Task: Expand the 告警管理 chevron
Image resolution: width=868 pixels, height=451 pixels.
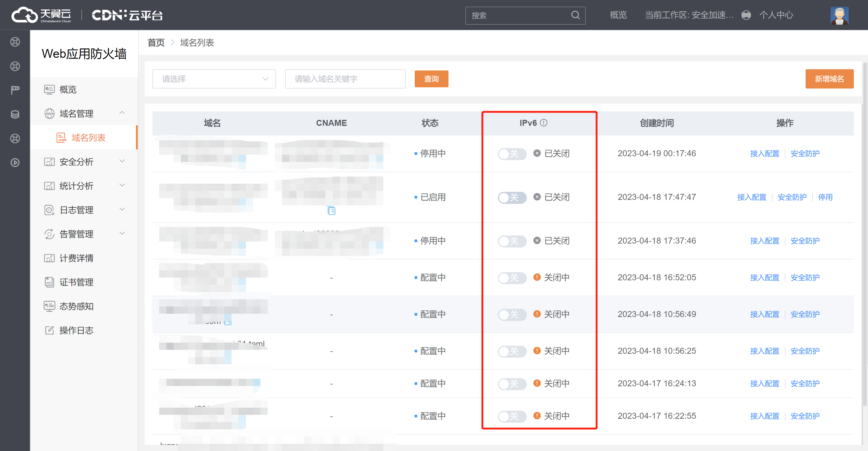Action: tap(122, 233)
